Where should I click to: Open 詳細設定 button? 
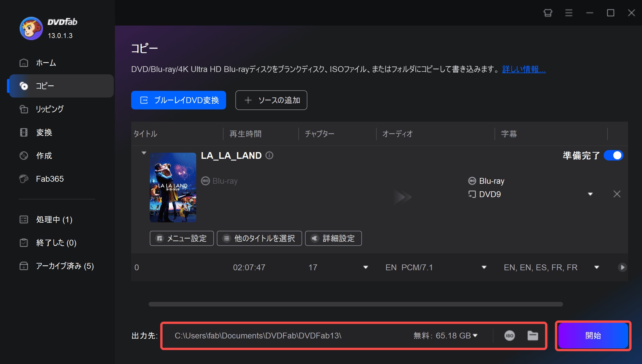tap(333, 238)
